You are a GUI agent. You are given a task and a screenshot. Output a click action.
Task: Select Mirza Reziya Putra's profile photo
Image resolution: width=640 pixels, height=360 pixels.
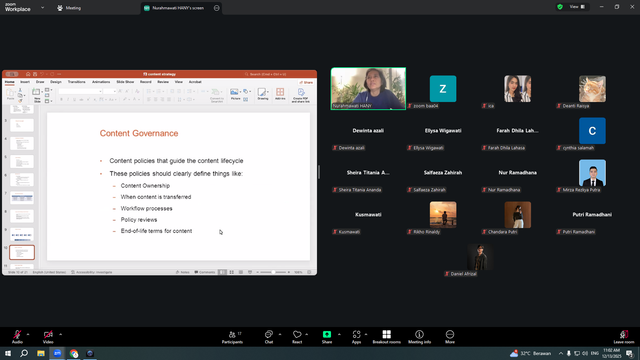(592, 173)
